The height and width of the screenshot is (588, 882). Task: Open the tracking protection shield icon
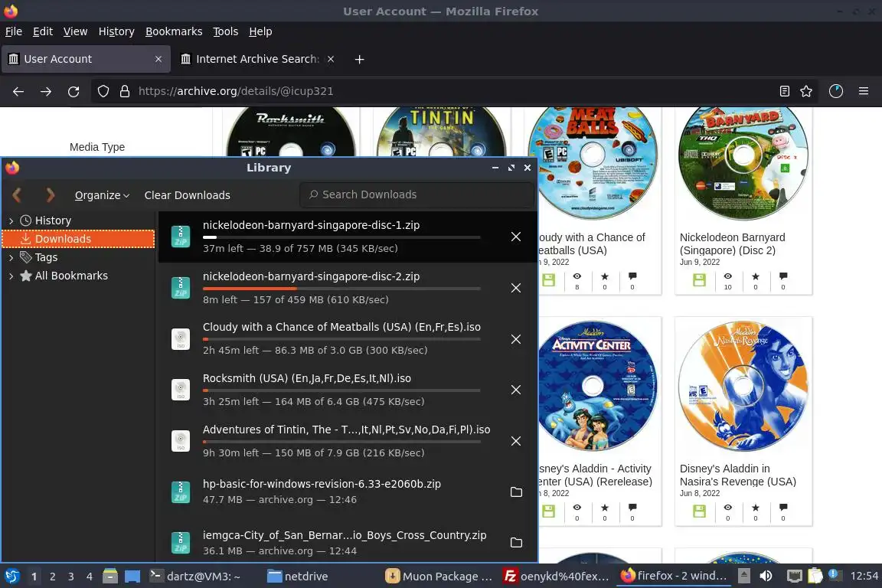(103, 91)
